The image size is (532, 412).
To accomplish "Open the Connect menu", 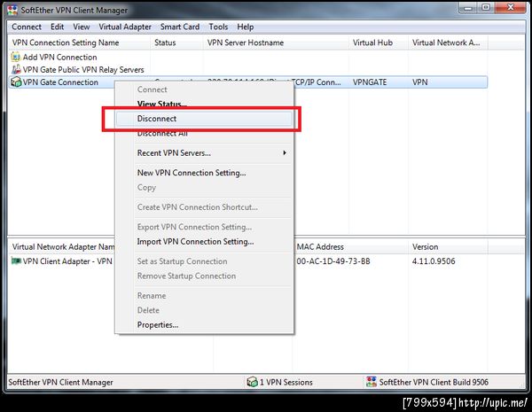I will 27,27.
